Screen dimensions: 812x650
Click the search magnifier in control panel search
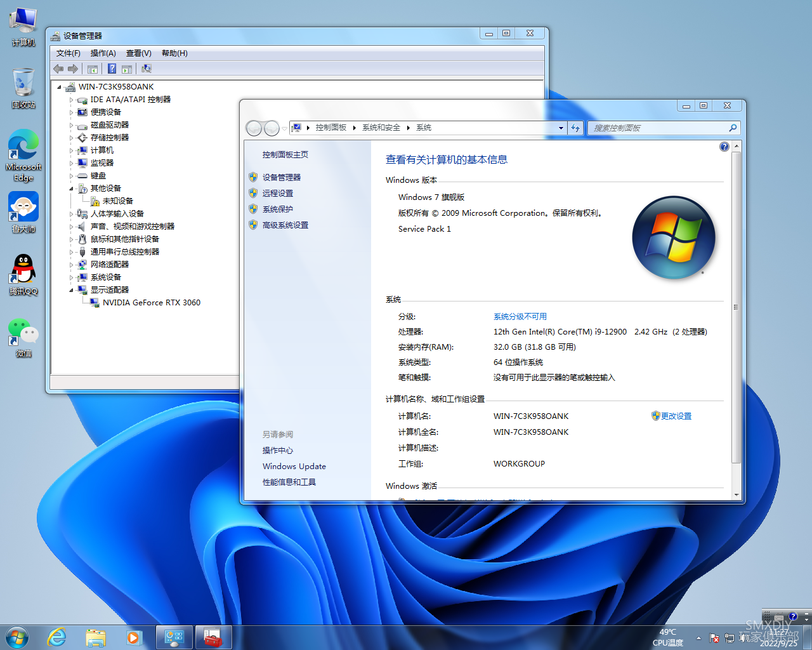coord(733,128)
